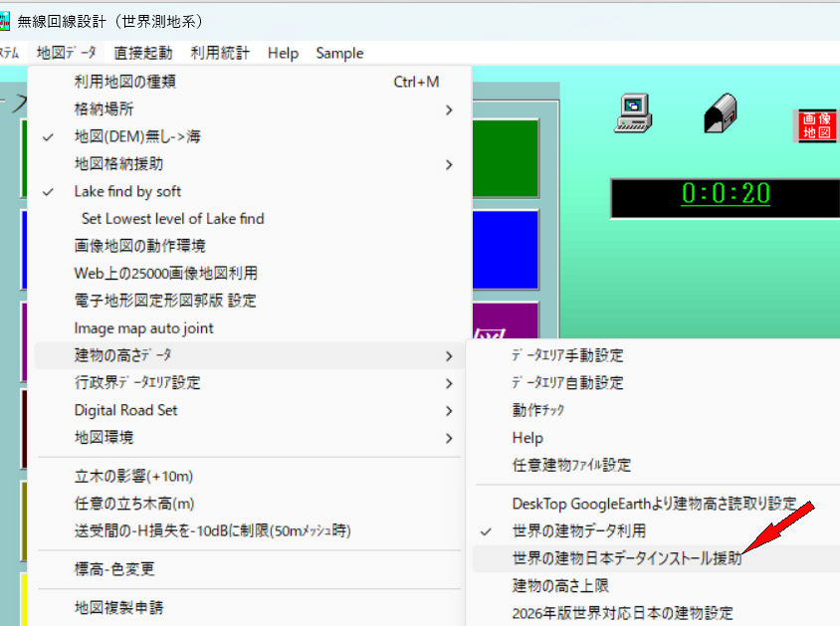The image size is (840, 626).
Task: Uncheck Lake find by soft option
Action: (x=127, y=191)
